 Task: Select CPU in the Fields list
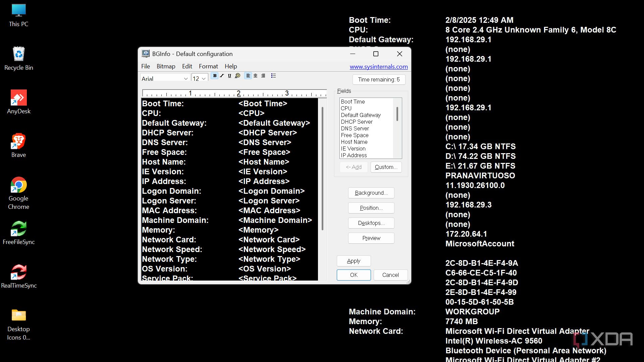click(x=346, y=108)
